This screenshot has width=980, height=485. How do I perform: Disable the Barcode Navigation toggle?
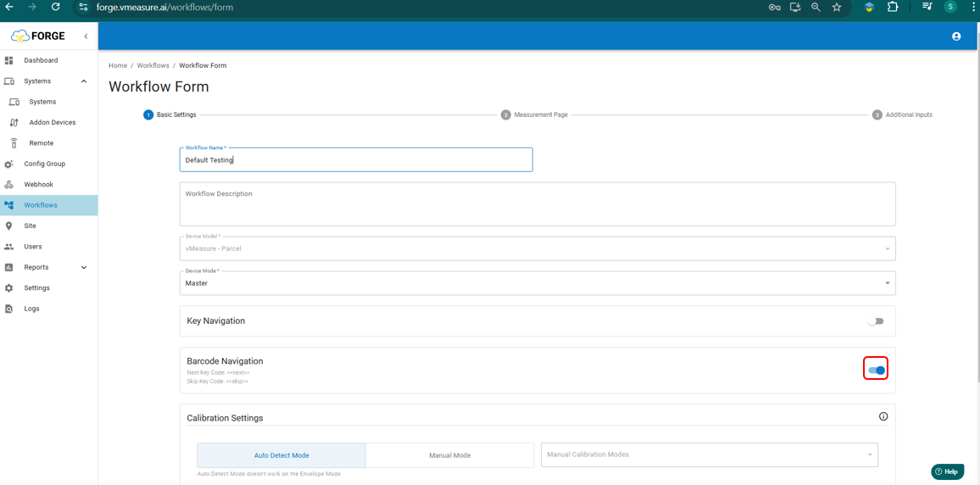click(876, 370)
